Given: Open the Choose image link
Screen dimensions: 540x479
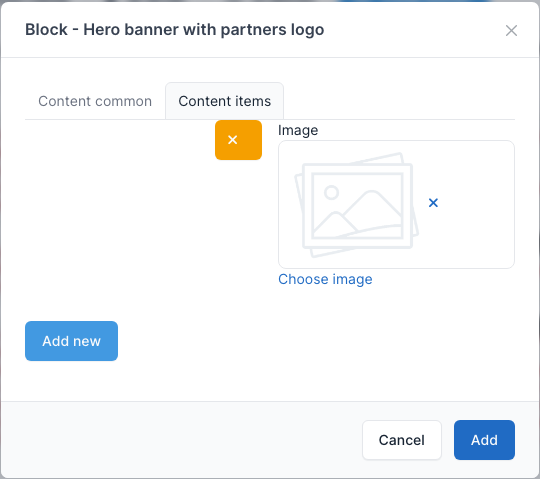Looking at the screenshot, I should click(325, 279).
